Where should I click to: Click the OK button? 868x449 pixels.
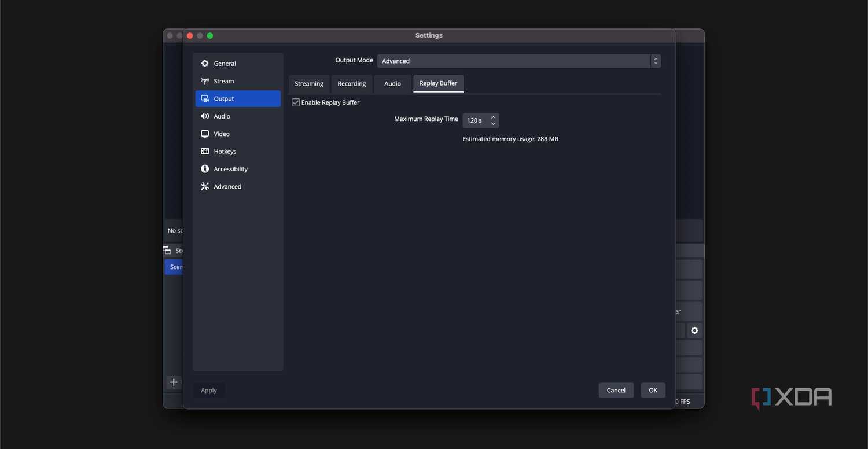653,391
